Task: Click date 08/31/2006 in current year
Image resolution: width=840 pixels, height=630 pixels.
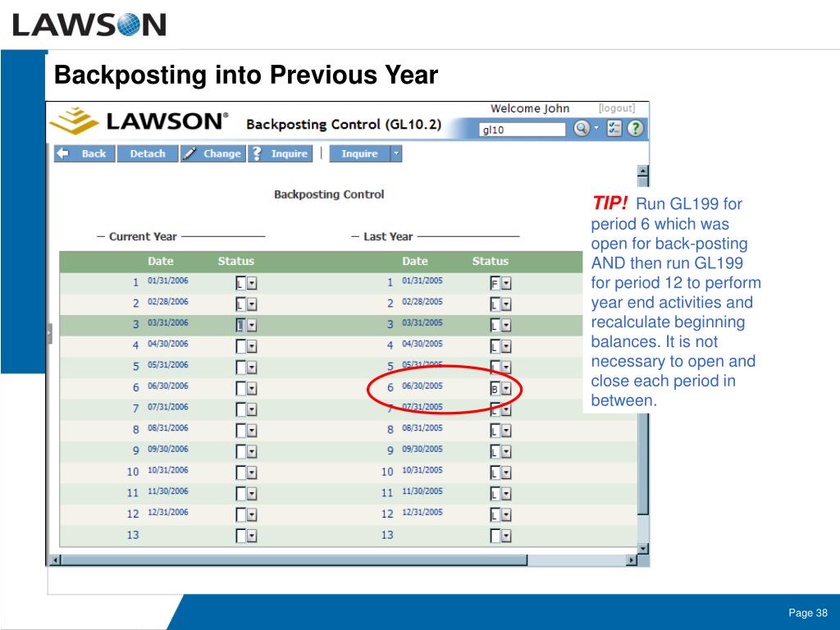Action: click(x=167, y=427)
